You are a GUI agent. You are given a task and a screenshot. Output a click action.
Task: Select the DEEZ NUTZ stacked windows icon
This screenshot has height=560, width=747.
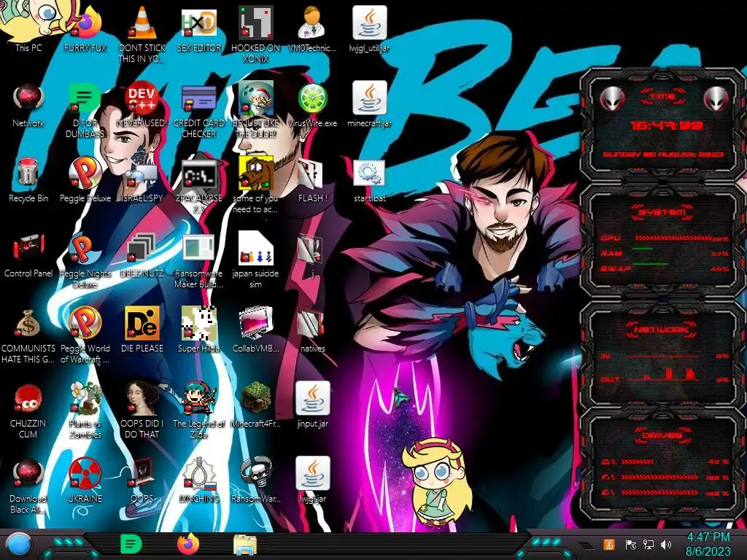coord(142,248)
